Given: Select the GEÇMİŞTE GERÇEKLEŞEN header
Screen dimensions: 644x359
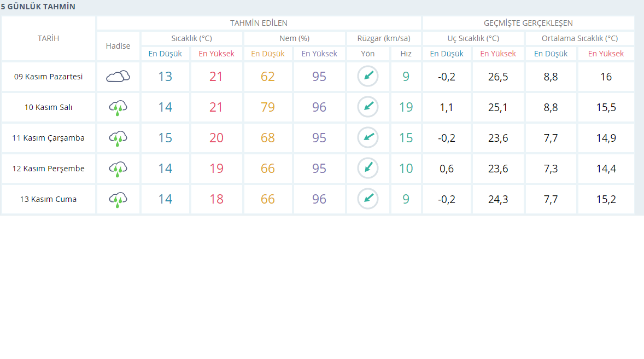Looking at the screenshot, I should click(528, 23).
